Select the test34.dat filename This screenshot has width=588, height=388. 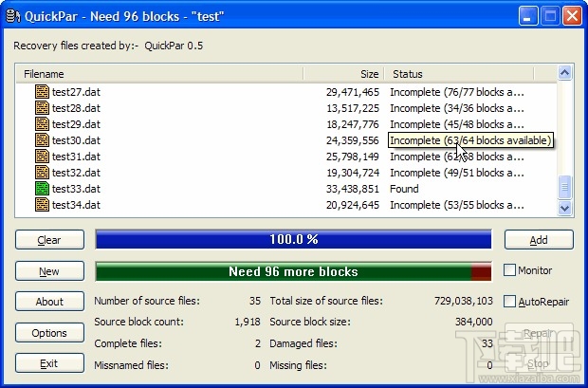coord(76,205)
